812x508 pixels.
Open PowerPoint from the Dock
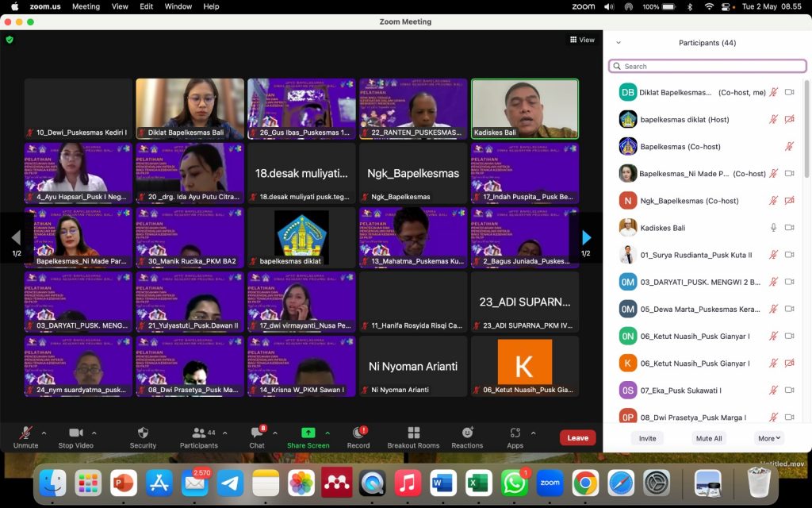click(123, 483)
